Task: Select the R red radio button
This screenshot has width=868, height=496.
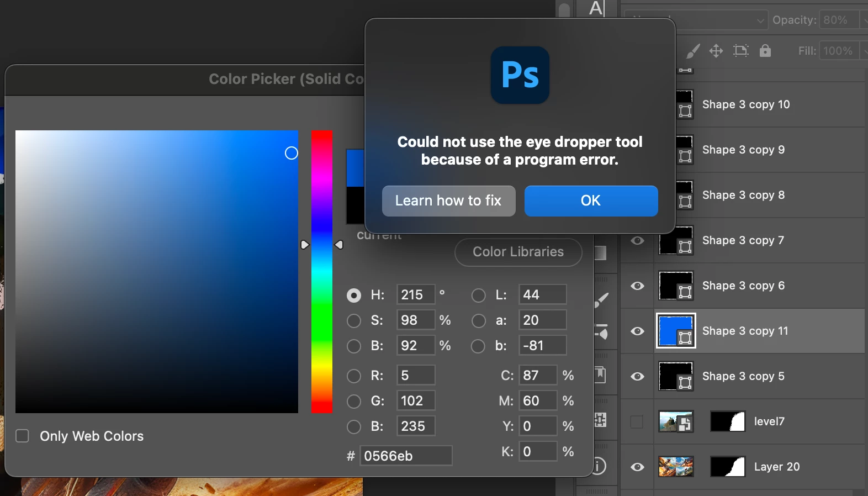Action: pyautogui.click(x=354, y=376)
